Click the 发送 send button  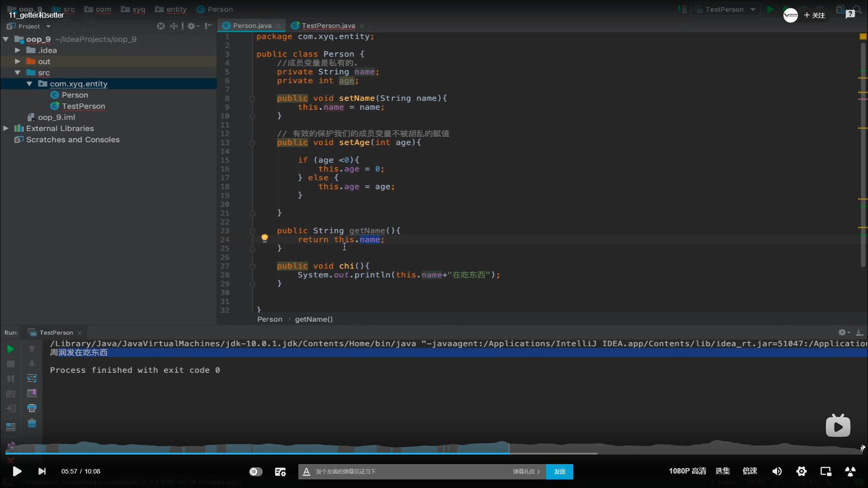[559, 471]
